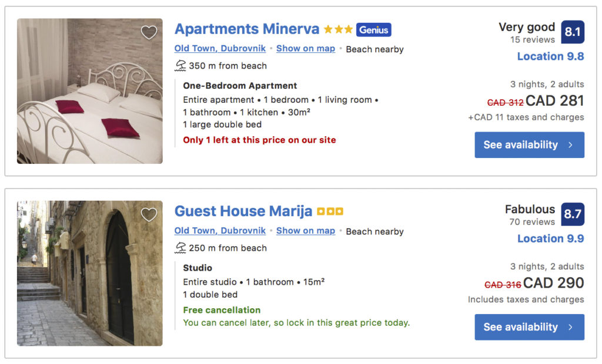Click the Genius badge on Apartments Minerva

coord(373,29)
